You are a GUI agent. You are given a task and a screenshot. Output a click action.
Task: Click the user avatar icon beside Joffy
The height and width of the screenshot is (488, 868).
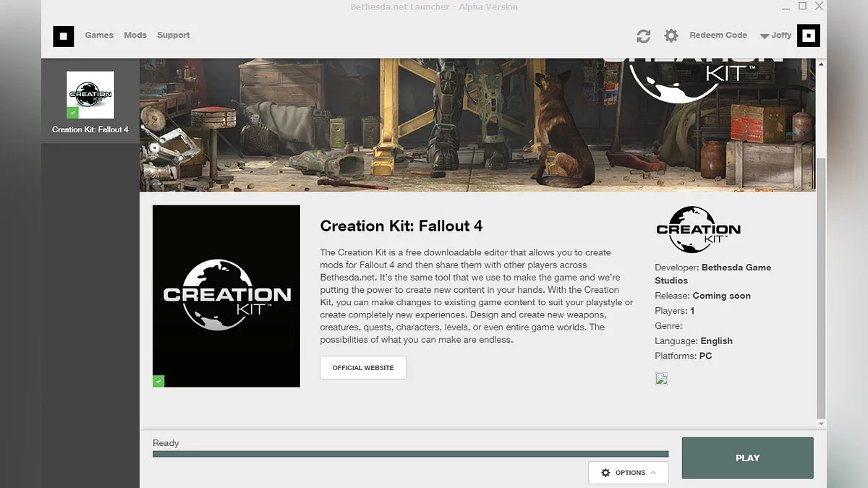click(x=809, y=35)
